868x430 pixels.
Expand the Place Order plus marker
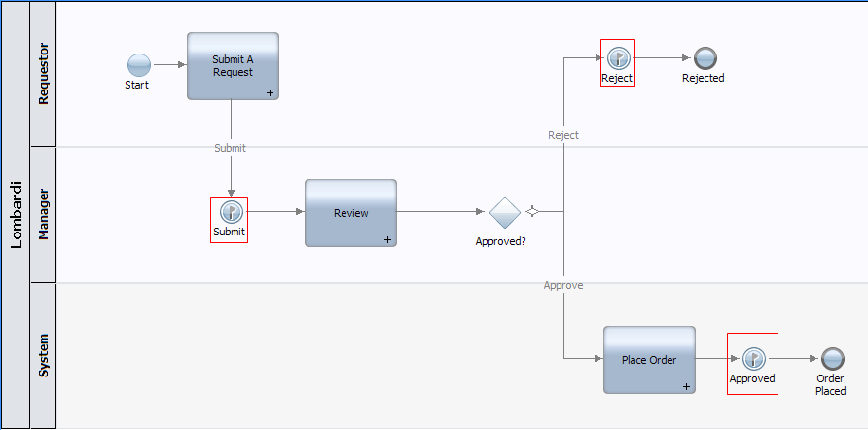pyautogui.click(x=686, y=386)
